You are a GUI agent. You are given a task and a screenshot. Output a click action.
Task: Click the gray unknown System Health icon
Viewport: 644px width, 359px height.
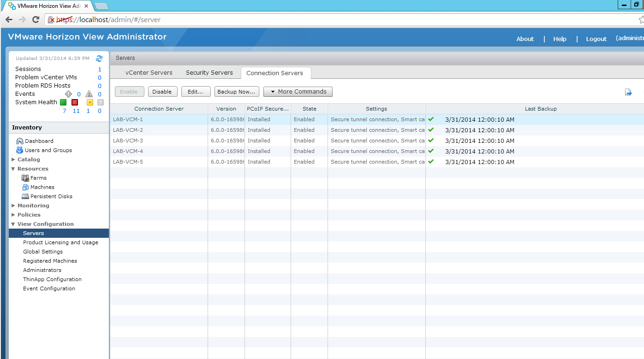(100, 102)
